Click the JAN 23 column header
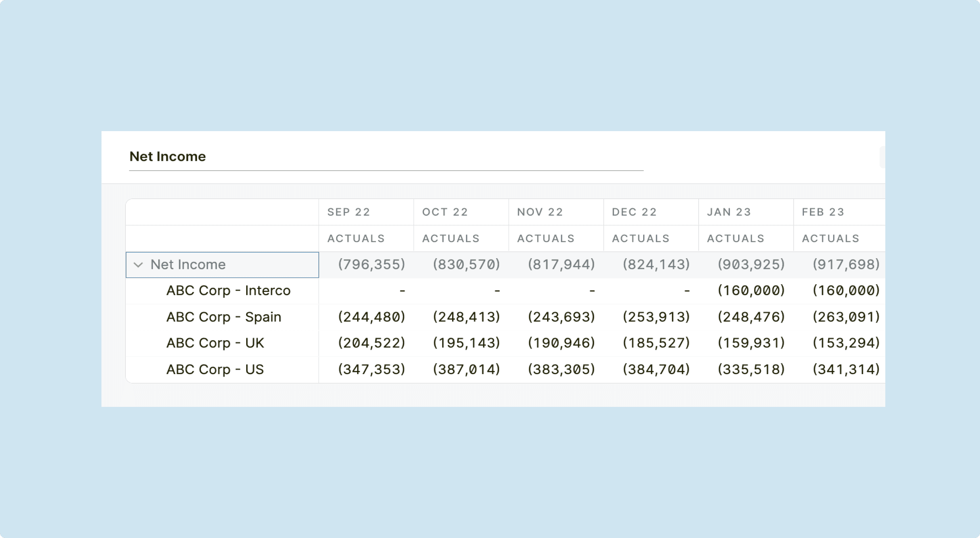Viewport: 980px width, 538px height. tap(729, 212)
